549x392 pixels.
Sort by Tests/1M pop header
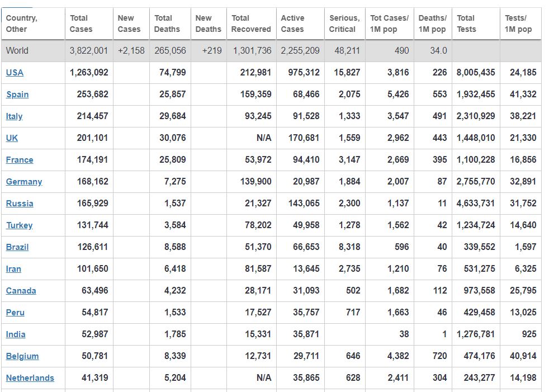(520, 23)
